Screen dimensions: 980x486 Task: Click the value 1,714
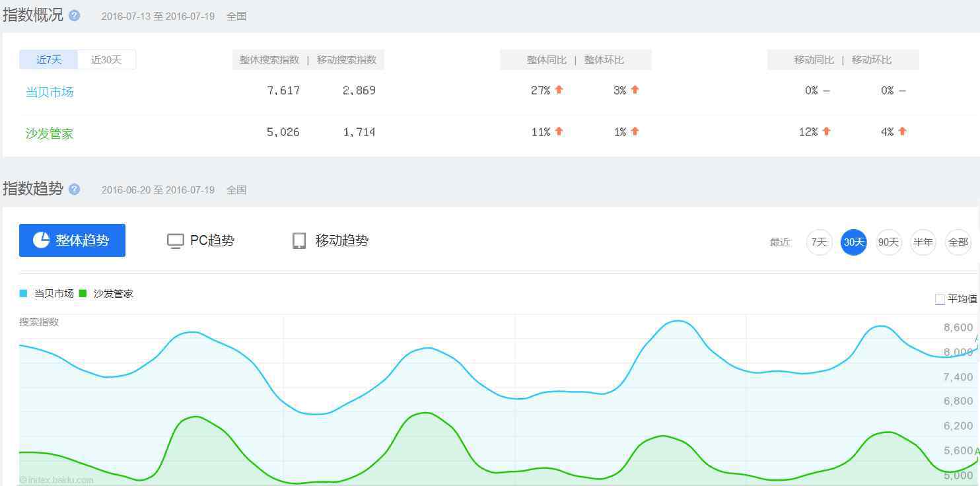click(x=359, y=132)
